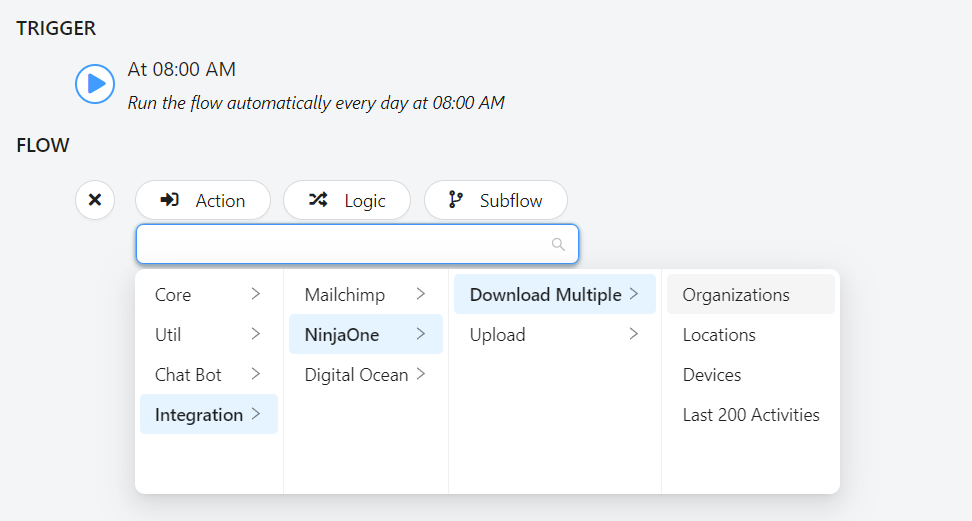The height and width of the screenshot is (521, 972).
Task: Open the Chat Bot category
Action: pos(209,375)
